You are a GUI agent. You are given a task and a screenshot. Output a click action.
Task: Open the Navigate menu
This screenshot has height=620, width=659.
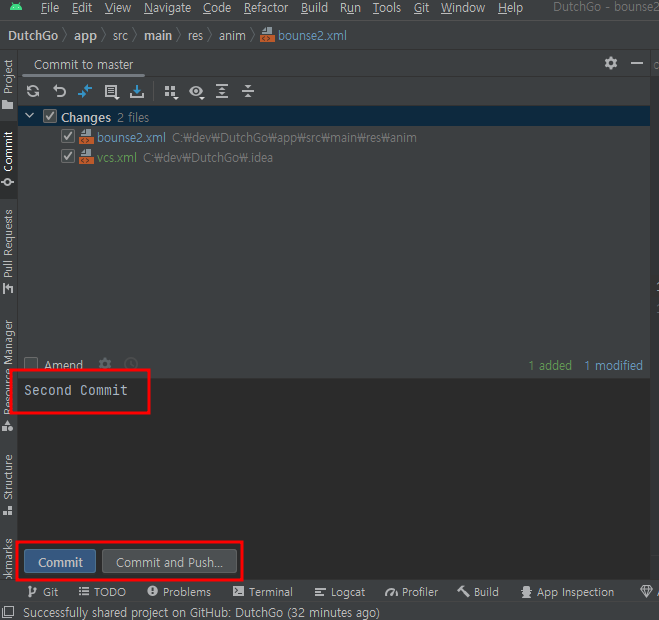coord(167,8)
